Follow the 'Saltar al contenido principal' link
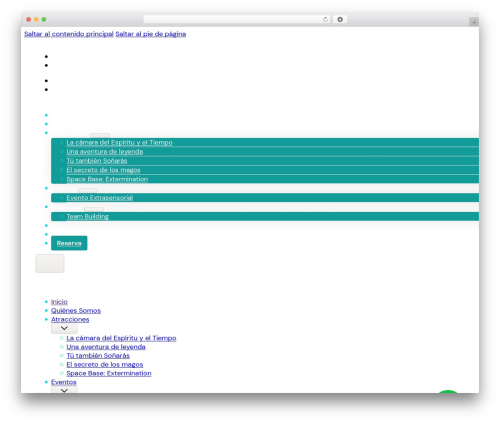The width and height of the screenshot is (500, 423). (69, 34)
